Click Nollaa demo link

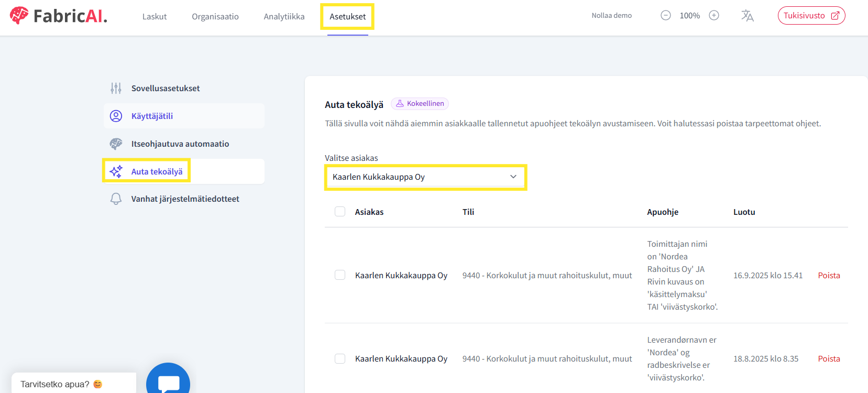coord(611,16)
